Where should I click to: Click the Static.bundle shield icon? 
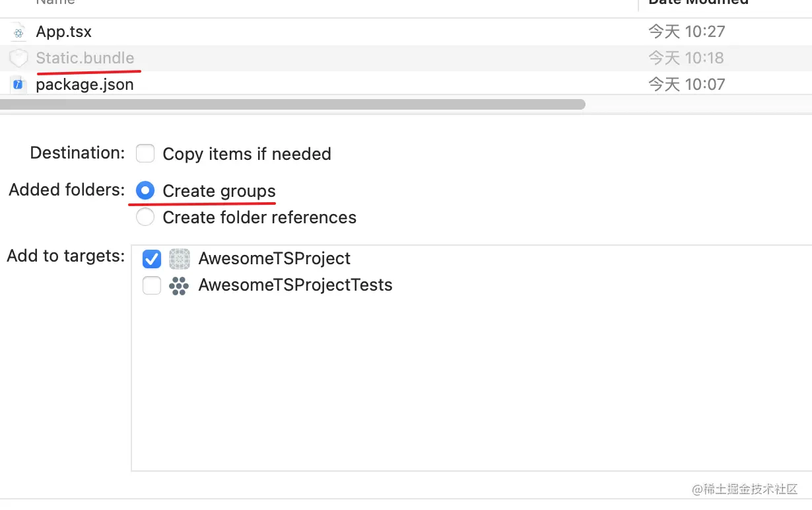pyautogui.click(x=18, y=58)
